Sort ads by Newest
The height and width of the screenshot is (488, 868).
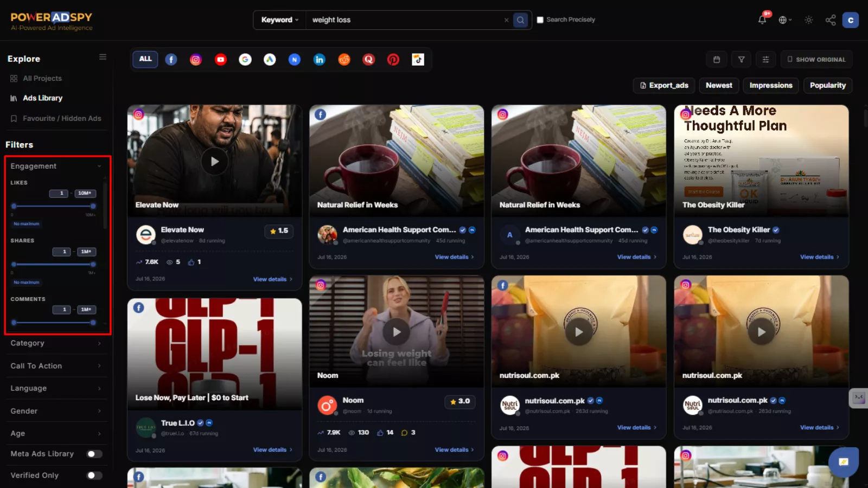coord(719,86)
